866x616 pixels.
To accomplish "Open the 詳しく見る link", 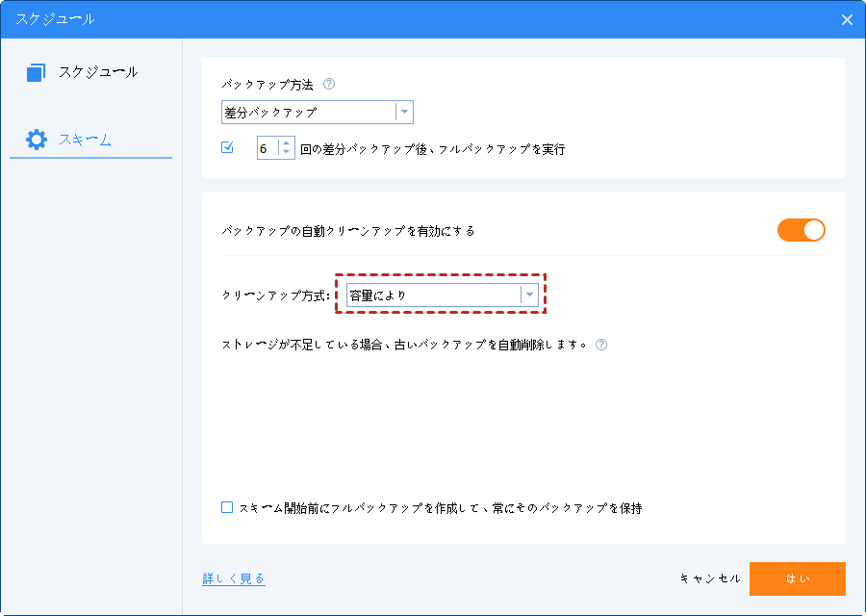I will point(234,578).
